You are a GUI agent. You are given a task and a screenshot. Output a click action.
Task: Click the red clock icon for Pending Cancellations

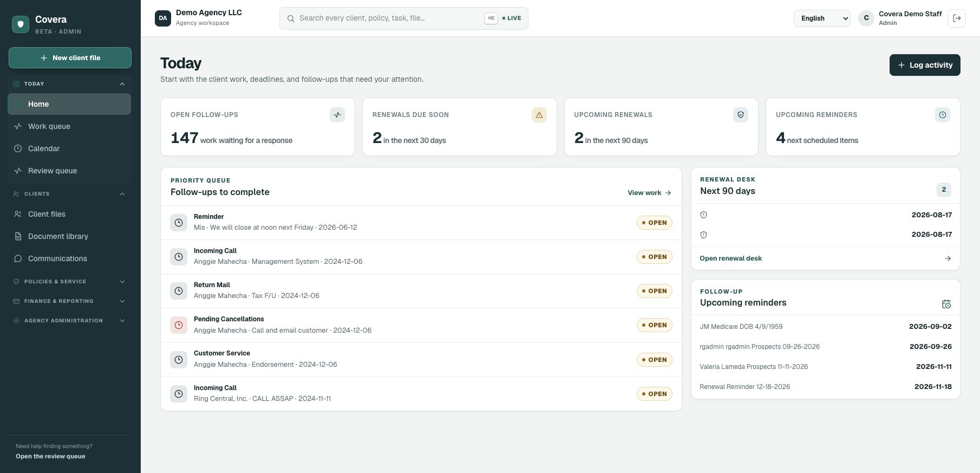click(x=179, y=325)
